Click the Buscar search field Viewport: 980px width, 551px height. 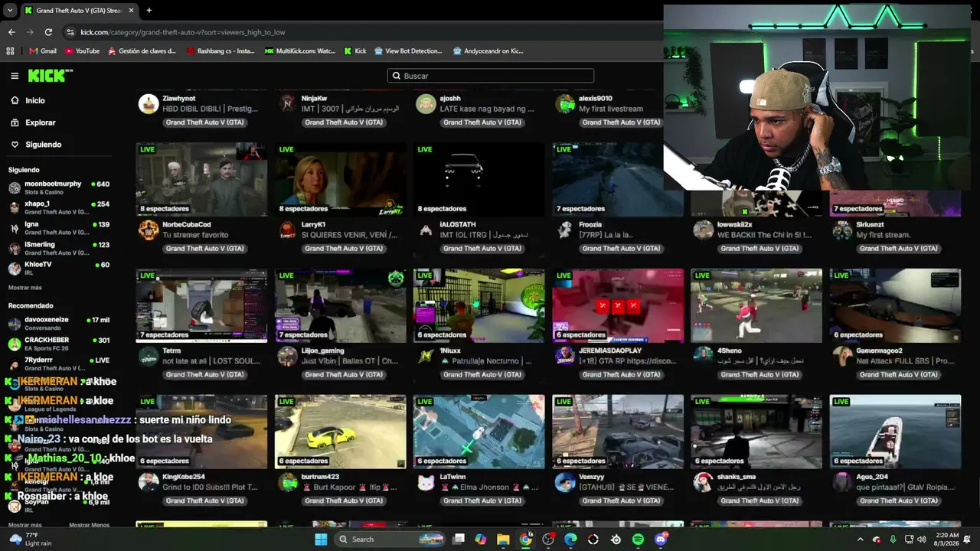tap(491, 76)
